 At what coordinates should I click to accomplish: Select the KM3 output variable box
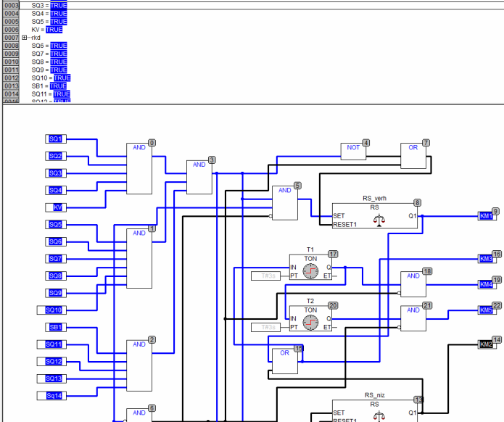(x=487, y=259)
